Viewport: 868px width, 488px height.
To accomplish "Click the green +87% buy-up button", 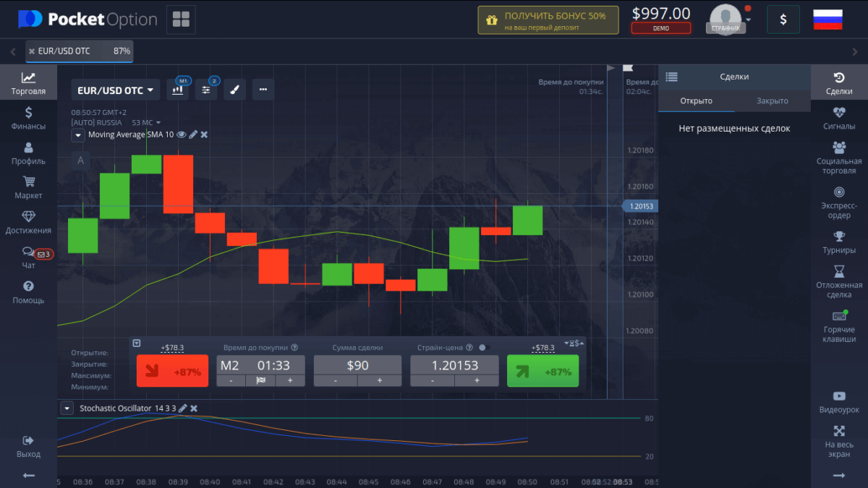I will pyautogui.click(x=542, y=372).
